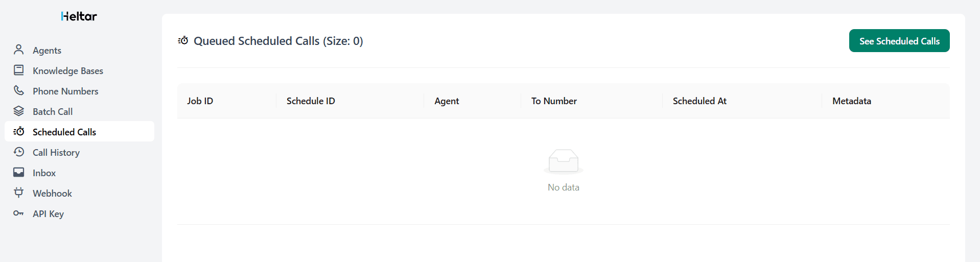Viewport: 980px width, 262px height.
Task: Click the Inbox tray icon
Action: click(19, 172)
